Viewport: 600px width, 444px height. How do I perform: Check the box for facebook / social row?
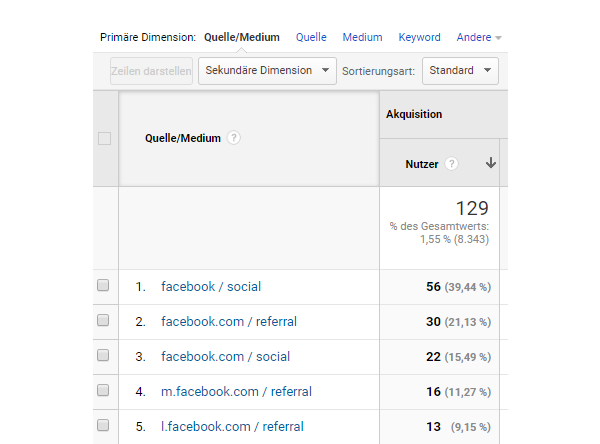[x=103, y=285]
